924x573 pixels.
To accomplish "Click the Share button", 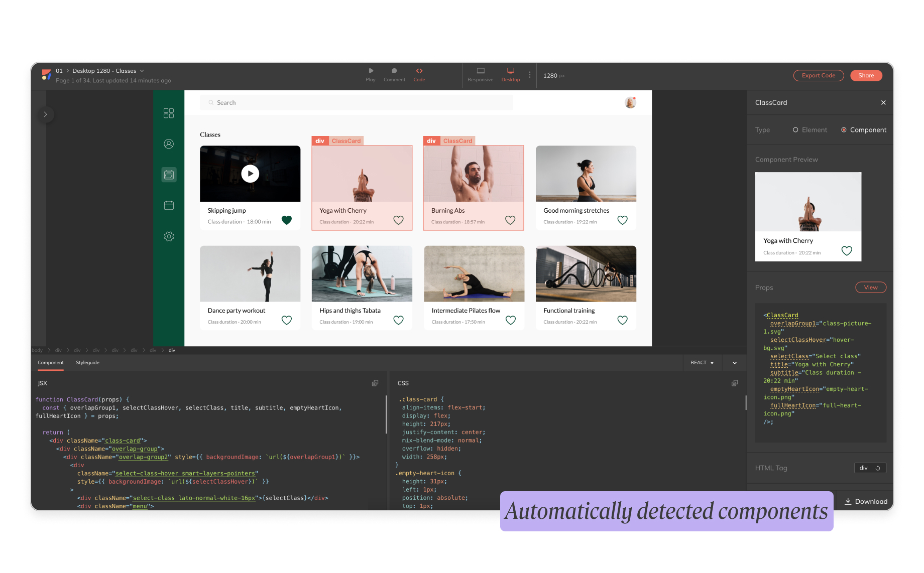I will click(x=866, y=76).
